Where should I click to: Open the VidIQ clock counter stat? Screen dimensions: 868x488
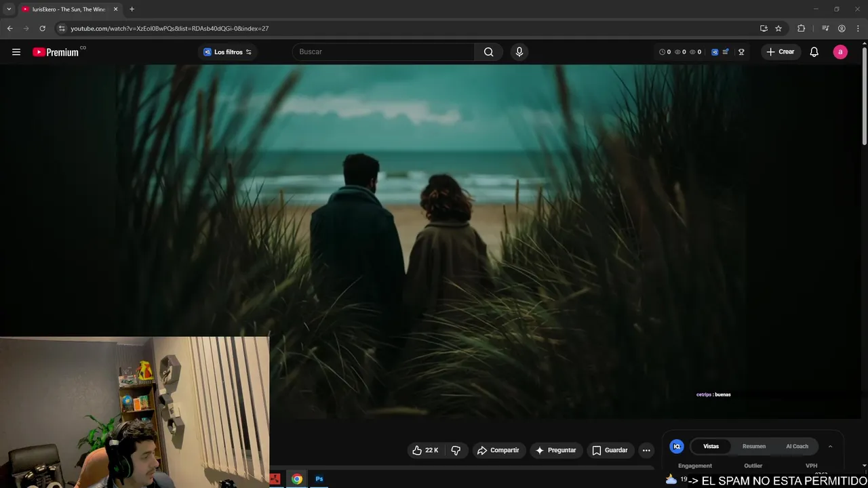coord(665,52)
